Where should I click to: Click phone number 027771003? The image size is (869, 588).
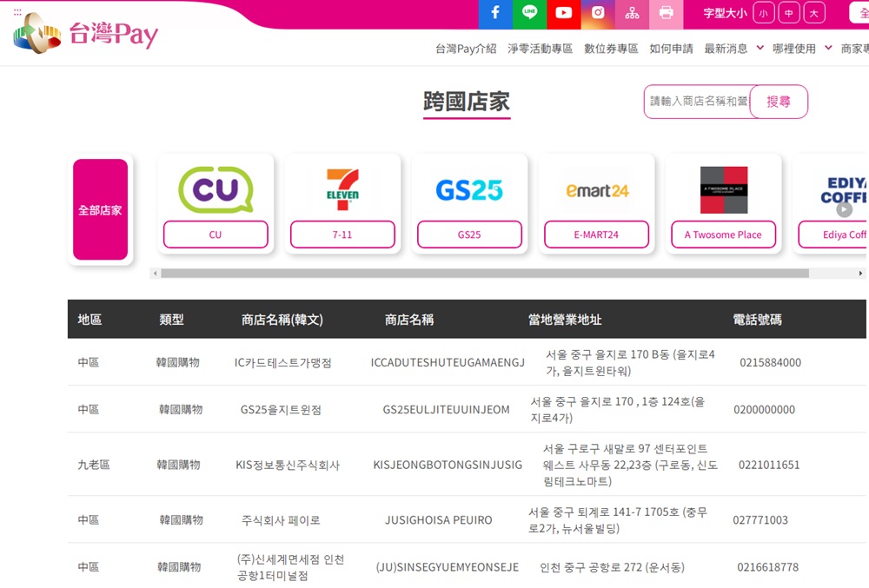point(760,520)
